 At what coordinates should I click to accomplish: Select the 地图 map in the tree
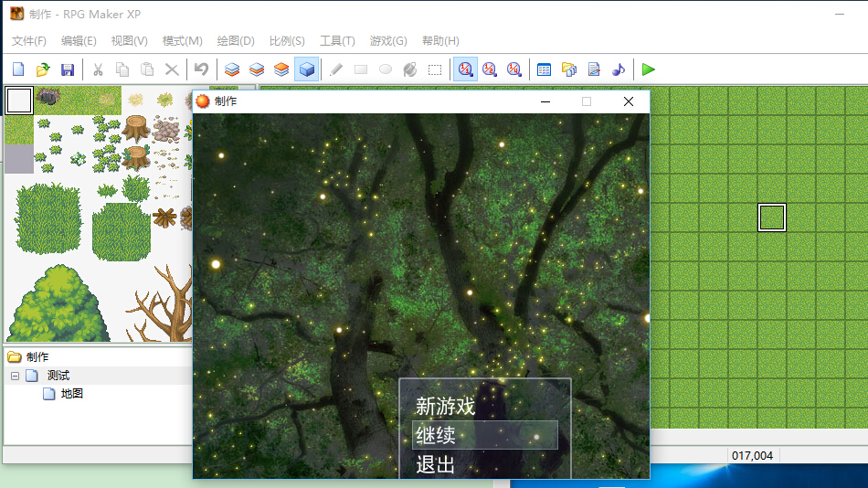click(x=71, y=394)
